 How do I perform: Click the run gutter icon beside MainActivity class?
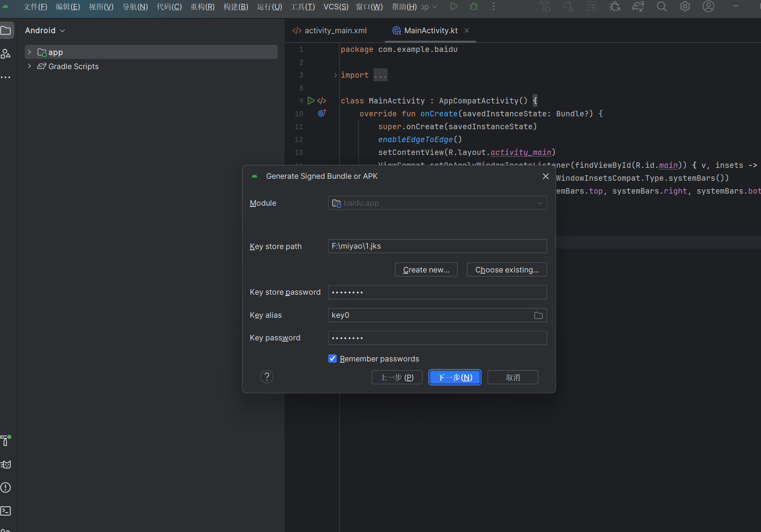311,101
